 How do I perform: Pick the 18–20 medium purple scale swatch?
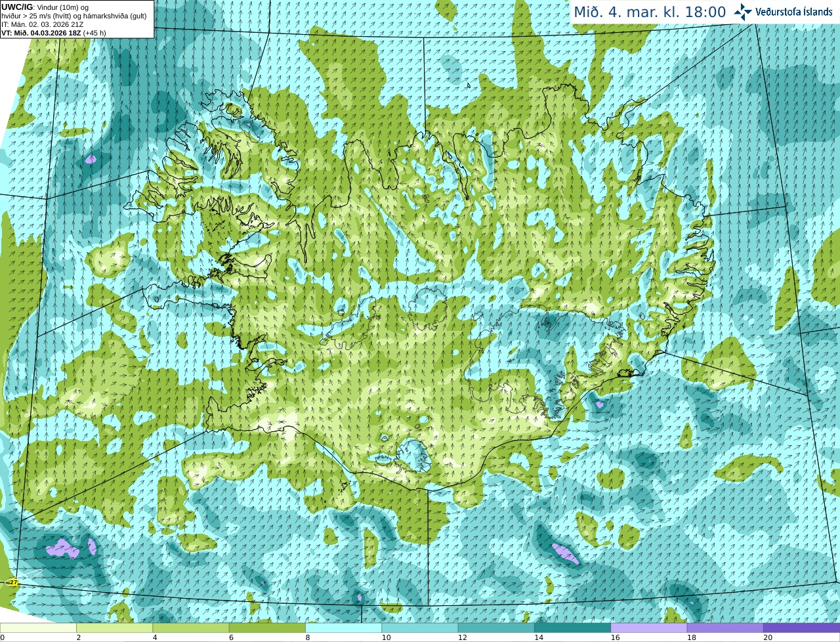[x=725, y=628]
